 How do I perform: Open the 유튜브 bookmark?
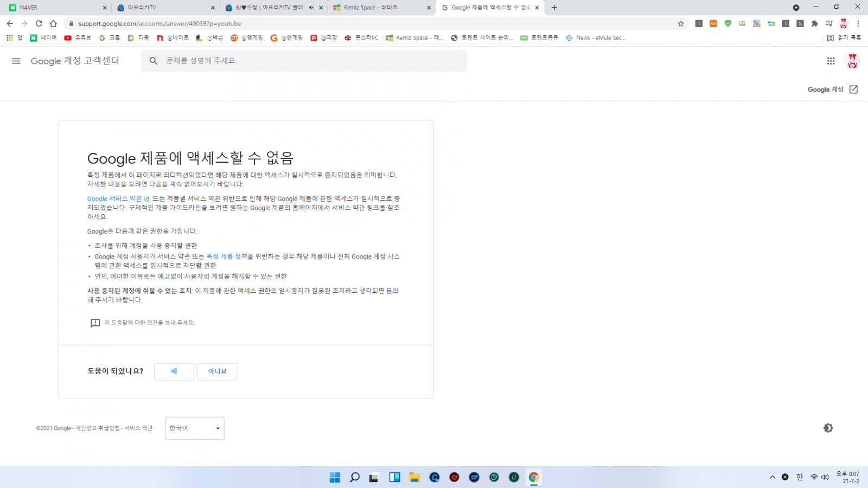point(78,37)
